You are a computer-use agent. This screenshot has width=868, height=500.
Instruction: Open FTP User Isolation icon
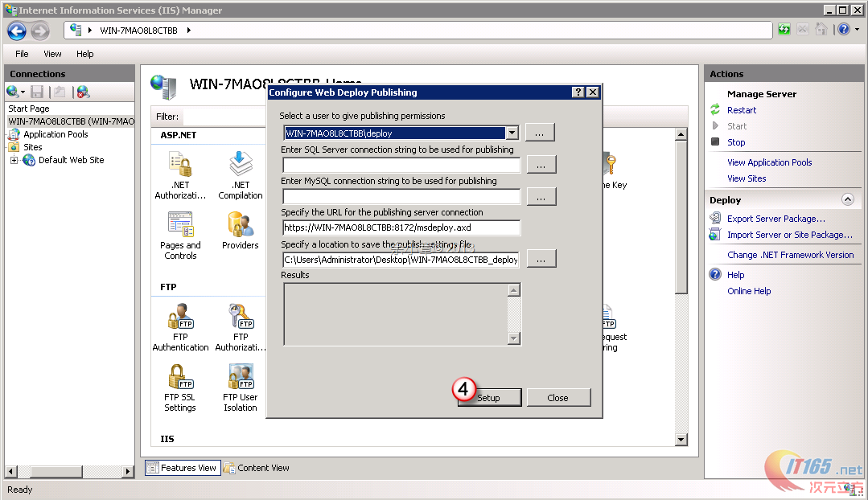tap(241, 377)
